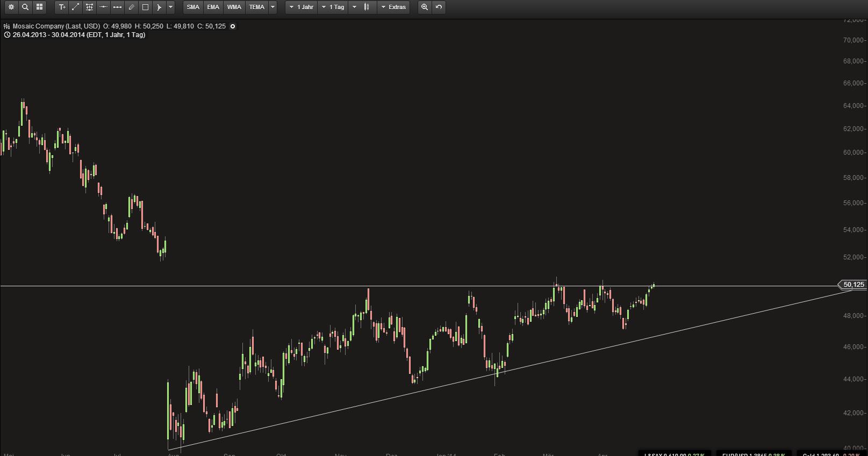The height and width of the screenshot is (456, 868).
Task: Select the arrow marker tool
Action: click(159, 7)
